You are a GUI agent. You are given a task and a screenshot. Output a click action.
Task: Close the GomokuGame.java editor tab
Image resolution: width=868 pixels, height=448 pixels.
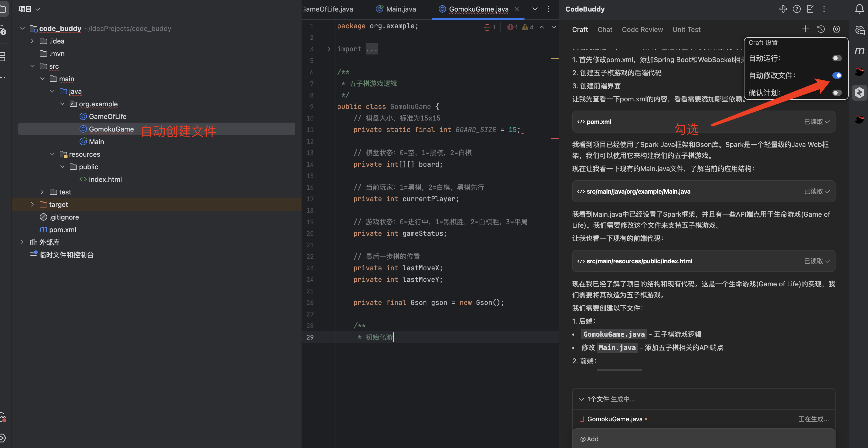(516, 9)
